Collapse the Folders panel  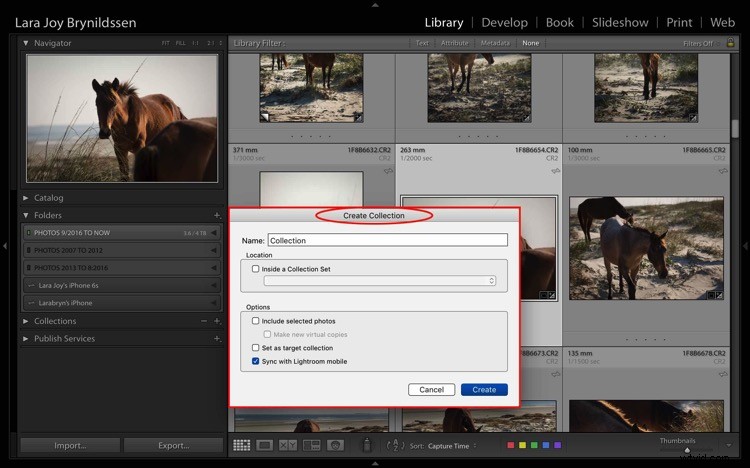point(25,215)
